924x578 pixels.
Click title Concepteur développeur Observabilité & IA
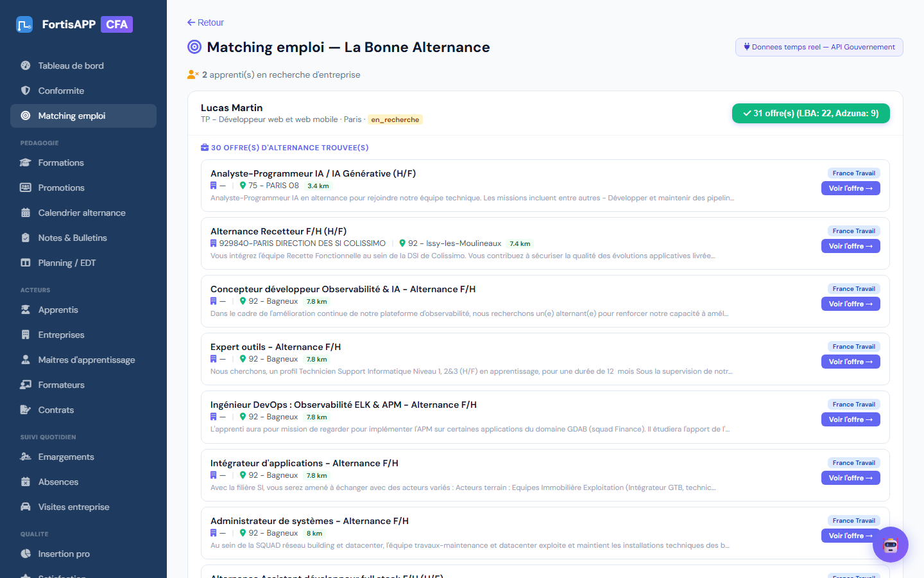[x=343, y=289]
